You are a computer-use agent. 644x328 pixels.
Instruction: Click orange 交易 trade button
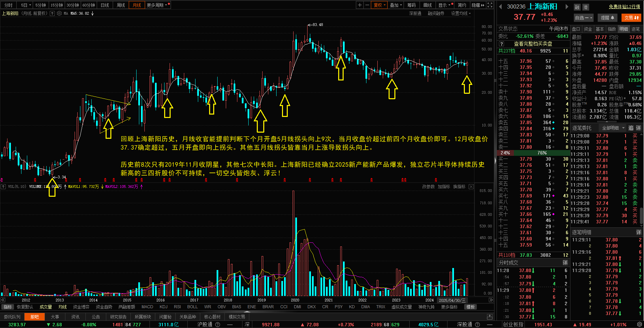[631, 18]
